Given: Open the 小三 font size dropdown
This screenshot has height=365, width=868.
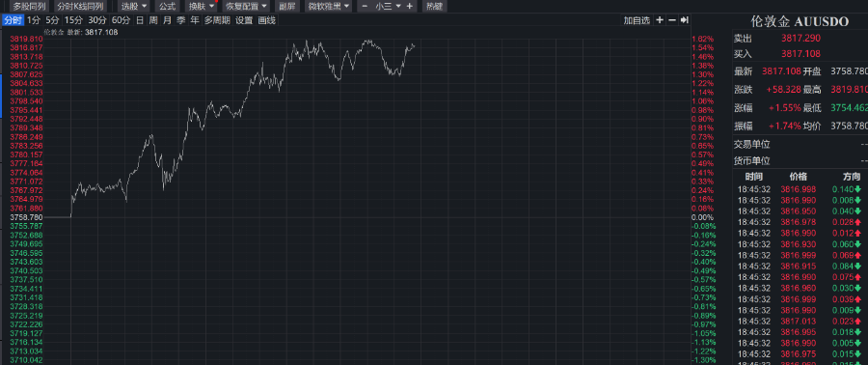Looking at the screenshot, I should [388, 6].
